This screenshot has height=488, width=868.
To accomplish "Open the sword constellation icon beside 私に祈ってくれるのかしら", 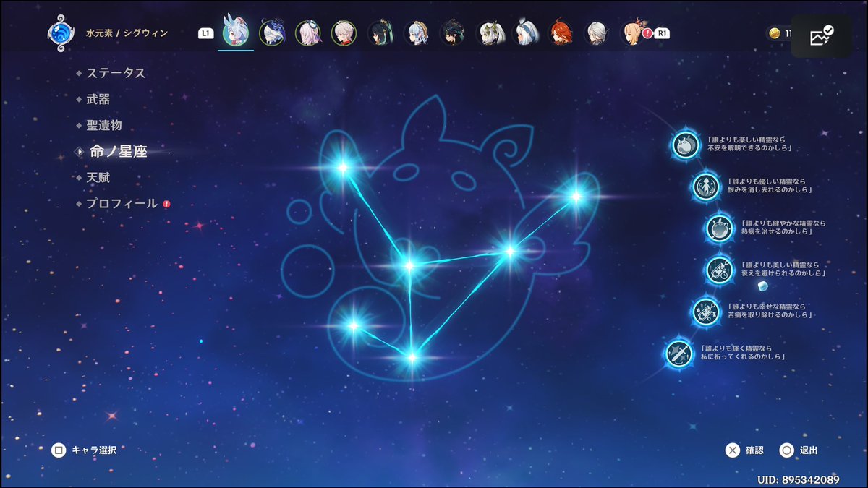I will coord(679,354).
